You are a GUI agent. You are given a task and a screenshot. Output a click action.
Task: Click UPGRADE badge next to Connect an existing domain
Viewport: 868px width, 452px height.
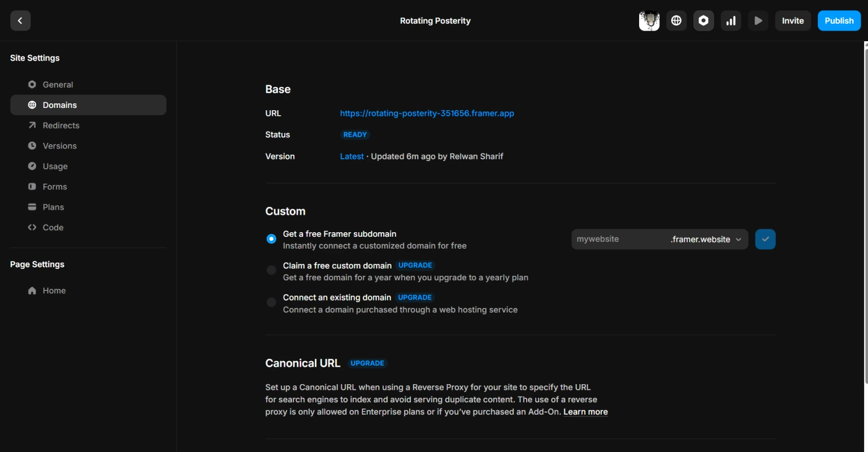(x=415, y=298)
